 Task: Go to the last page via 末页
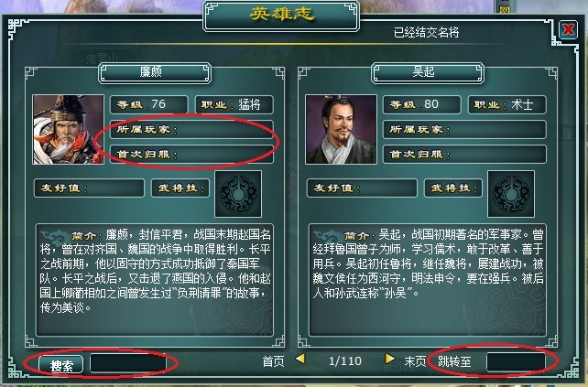[415, 361]
